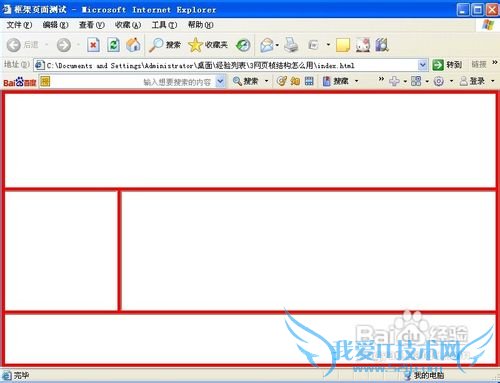Viewport: 500px width, 383px height.
Task: Click the Baidu toolbar calendar grid icon
Action: (309, 81)
